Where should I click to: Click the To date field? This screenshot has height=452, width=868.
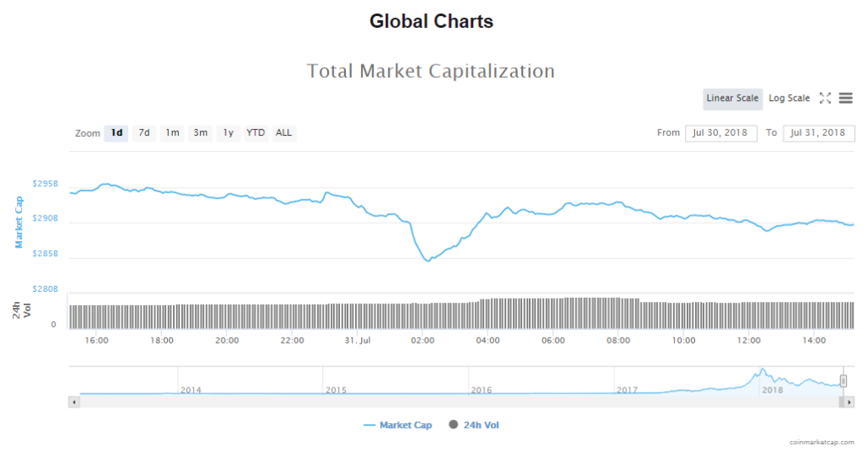click(818, 133)
